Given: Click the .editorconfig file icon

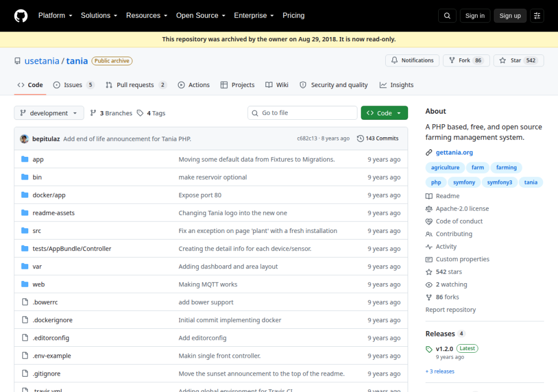Looking at the screenshot, I should point(25,337).
